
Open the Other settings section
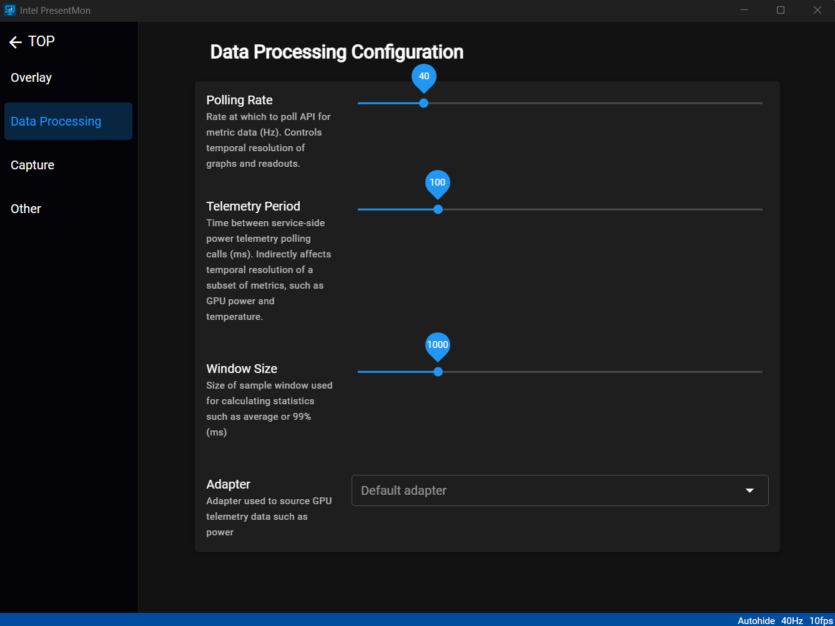68,209
